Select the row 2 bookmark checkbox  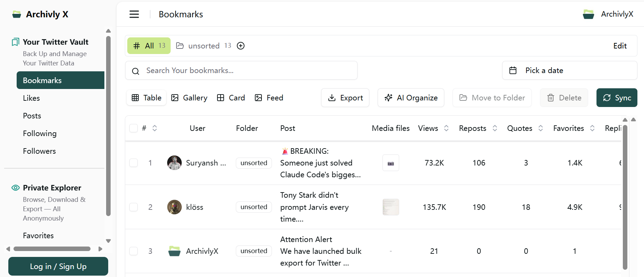pos(134,207)
